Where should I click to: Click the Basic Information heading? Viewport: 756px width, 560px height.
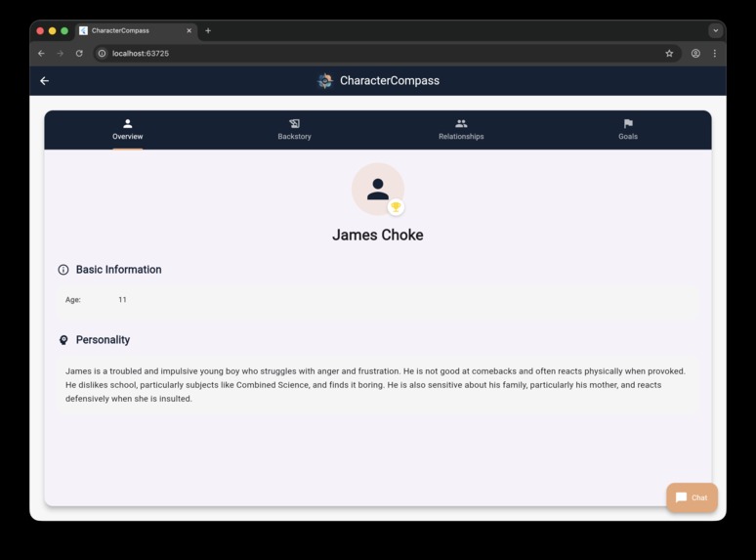118,270
